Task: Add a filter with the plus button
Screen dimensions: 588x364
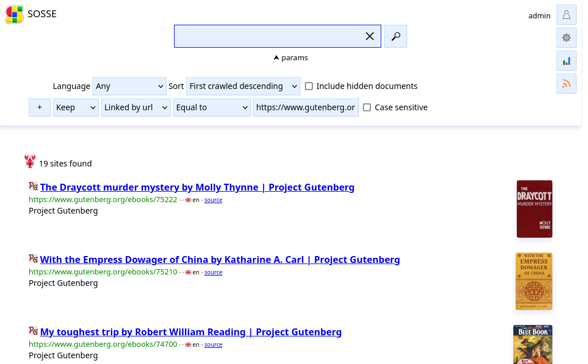Action: click(x=40, y=107)
